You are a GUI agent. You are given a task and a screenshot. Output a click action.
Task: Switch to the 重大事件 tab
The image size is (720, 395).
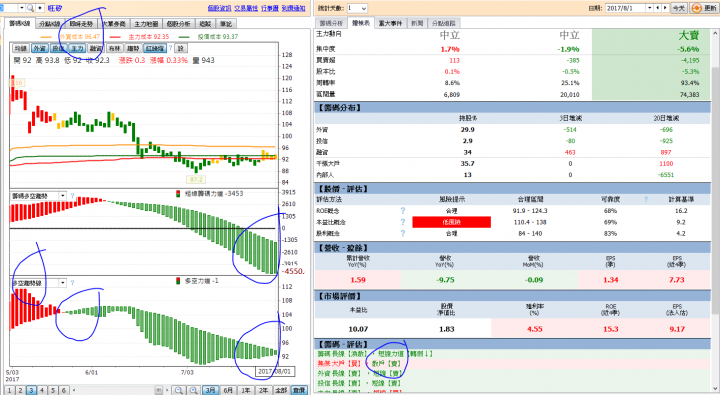(x=390, y=23)
